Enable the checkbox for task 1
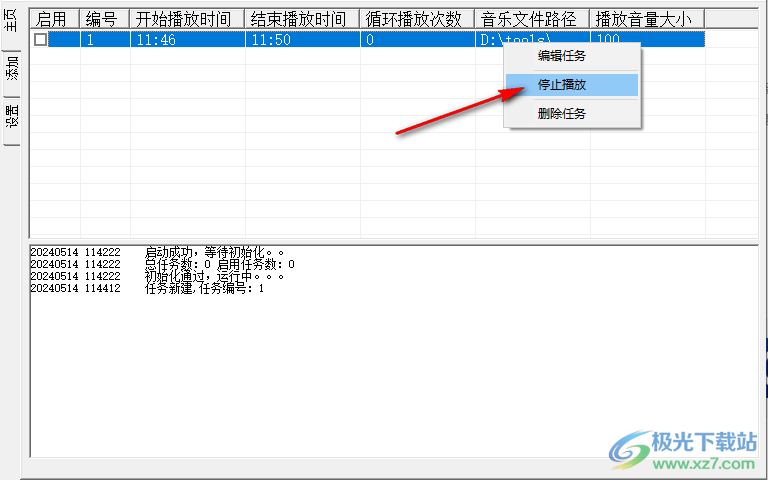The width and height of the screenshot is (768, 480). point(40,39)
